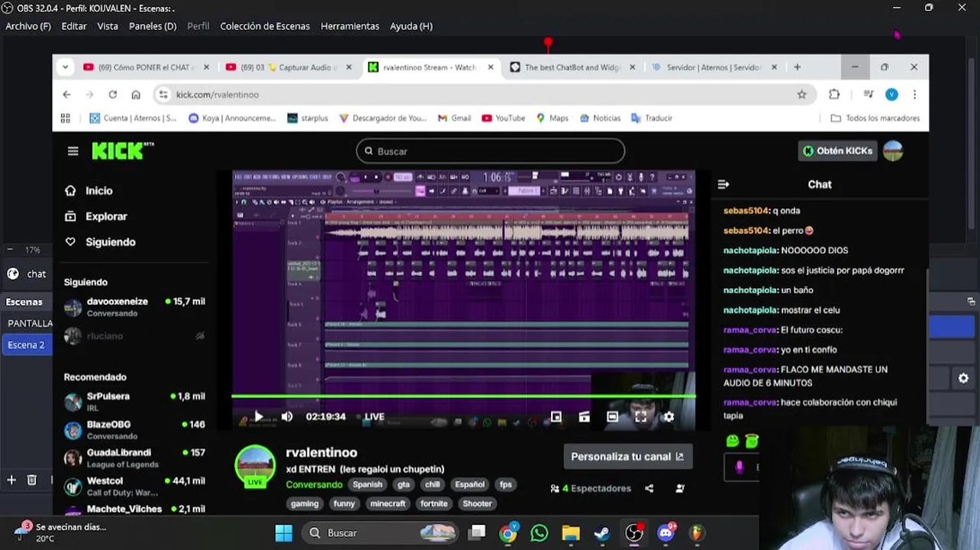This screenshot has width=980, height=550.
Task: Jump to LIVE in the player
Action: tap(374, 416)
